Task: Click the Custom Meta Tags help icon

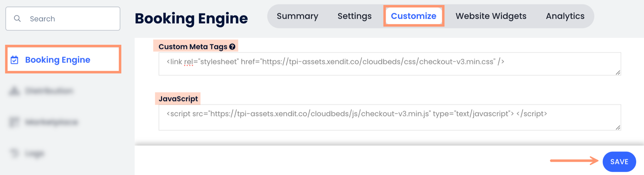Action: [x=232, y=47]
